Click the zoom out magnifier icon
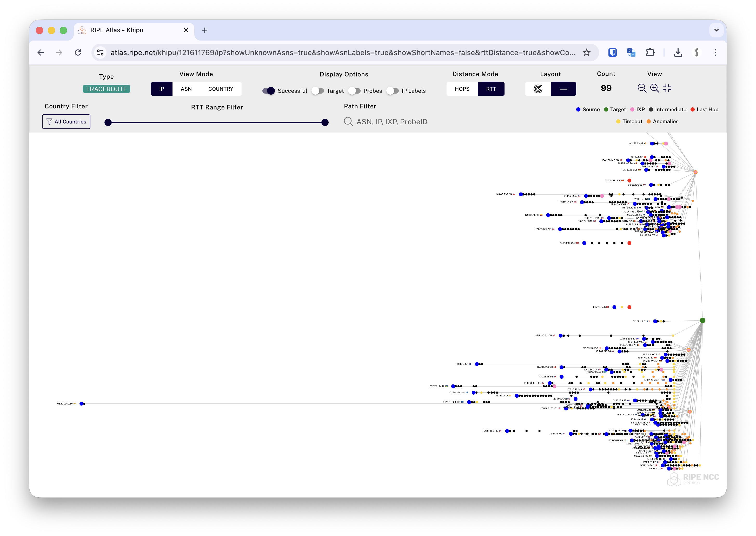756x536 pixels. point(641,88)
